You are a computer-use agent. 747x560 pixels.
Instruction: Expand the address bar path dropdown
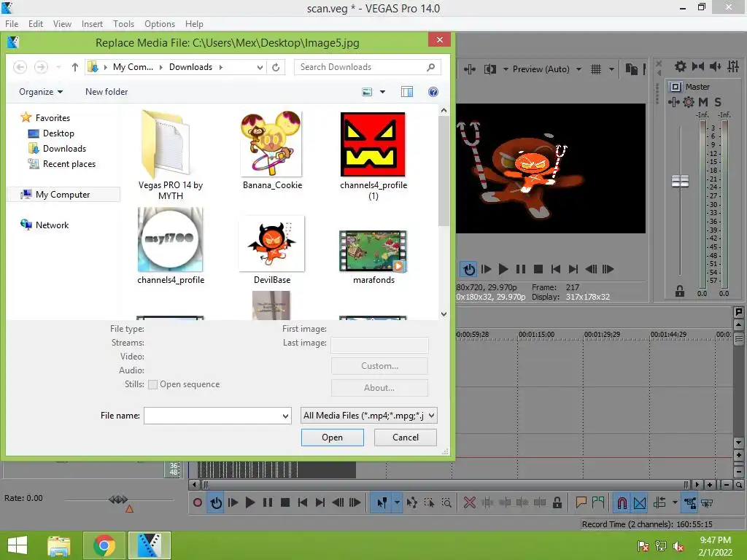[x=260, y=67]
